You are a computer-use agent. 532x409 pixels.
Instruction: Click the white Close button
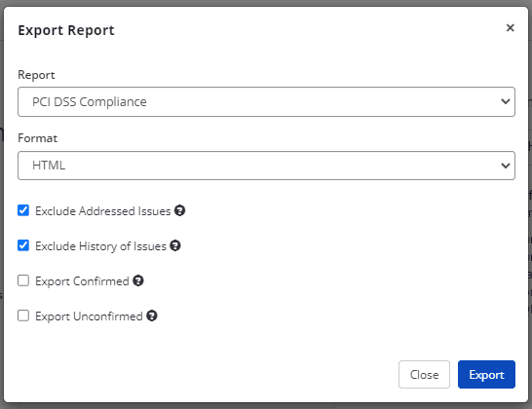tap(424, 374)
